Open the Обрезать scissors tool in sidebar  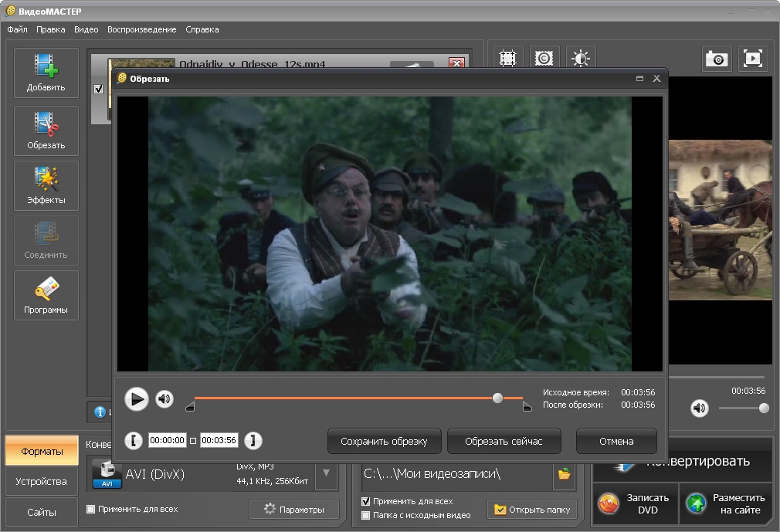coord(46,130)
